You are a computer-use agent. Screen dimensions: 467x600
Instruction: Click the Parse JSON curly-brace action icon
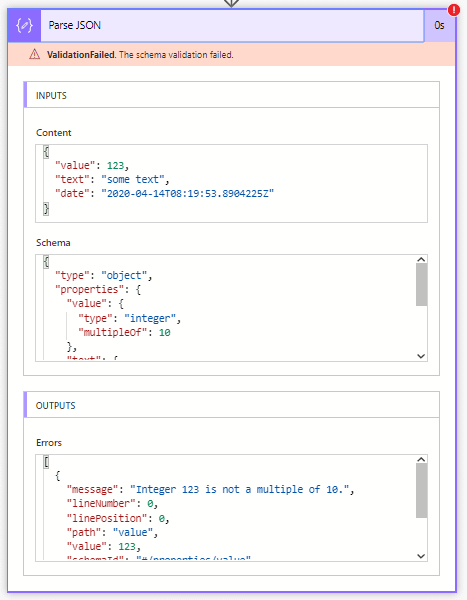[24, 25]
